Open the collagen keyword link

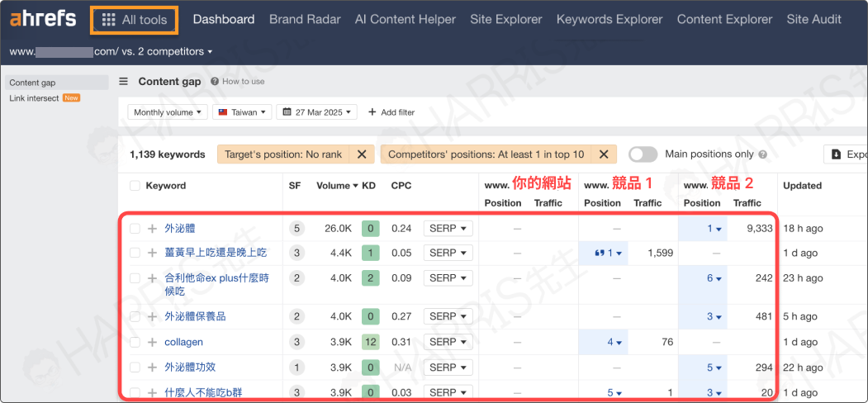[184, 342]
